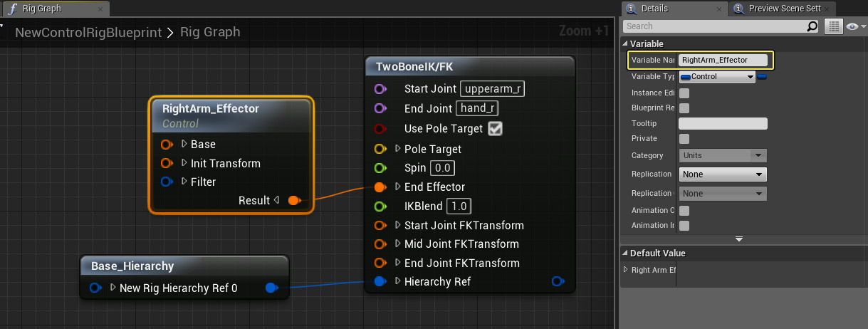Close the Details tab
This screenshot has width=868, height=329.
tap(718, 9)
